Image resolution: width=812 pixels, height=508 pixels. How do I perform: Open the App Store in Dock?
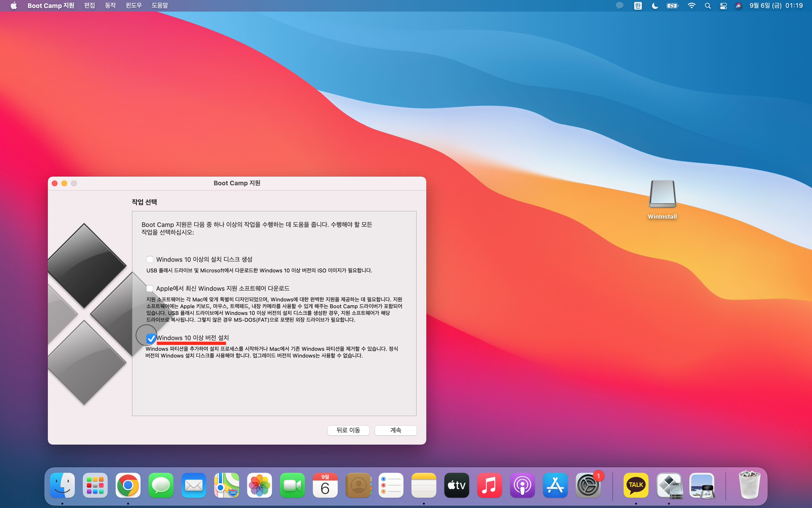(555, 485)
